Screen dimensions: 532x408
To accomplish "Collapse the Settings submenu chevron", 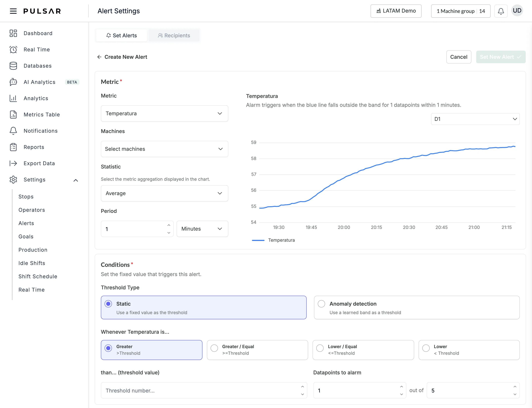I will click(76, 180).
